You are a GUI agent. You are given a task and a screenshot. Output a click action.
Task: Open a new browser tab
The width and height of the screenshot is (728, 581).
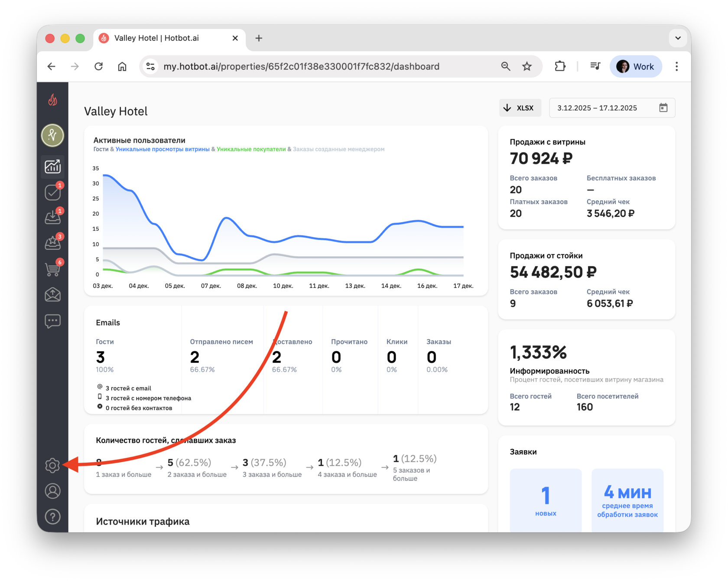point(259,38)
